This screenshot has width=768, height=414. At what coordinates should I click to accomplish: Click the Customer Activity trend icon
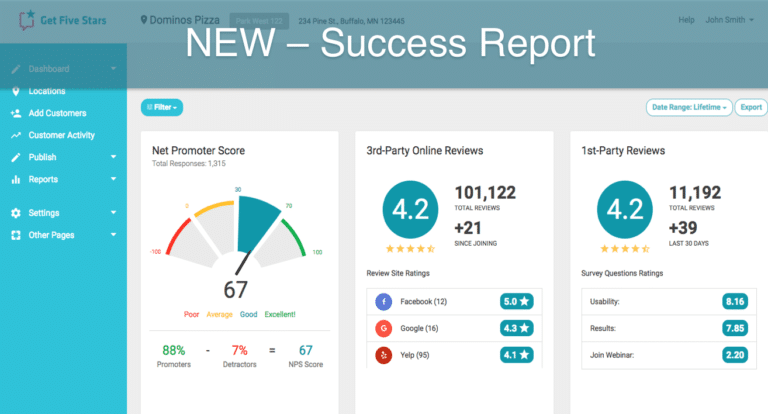pyautogui.click(x=16, y=135)
